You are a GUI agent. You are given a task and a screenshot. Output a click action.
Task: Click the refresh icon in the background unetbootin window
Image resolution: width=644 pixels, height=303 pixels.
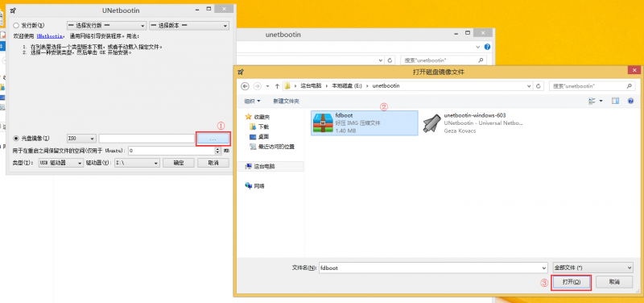(x=390, y=60)
